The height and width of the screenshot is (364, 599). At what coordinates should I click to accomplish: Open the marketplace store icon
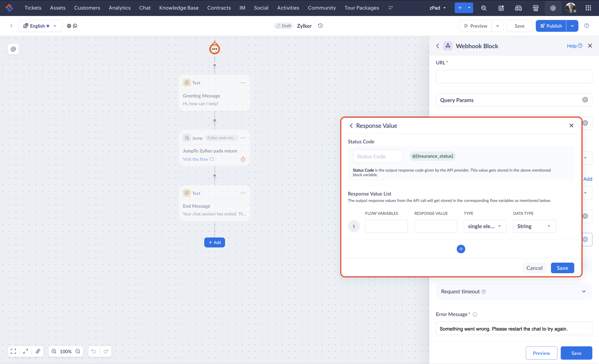pyautogui.click(x=536, y=8)
